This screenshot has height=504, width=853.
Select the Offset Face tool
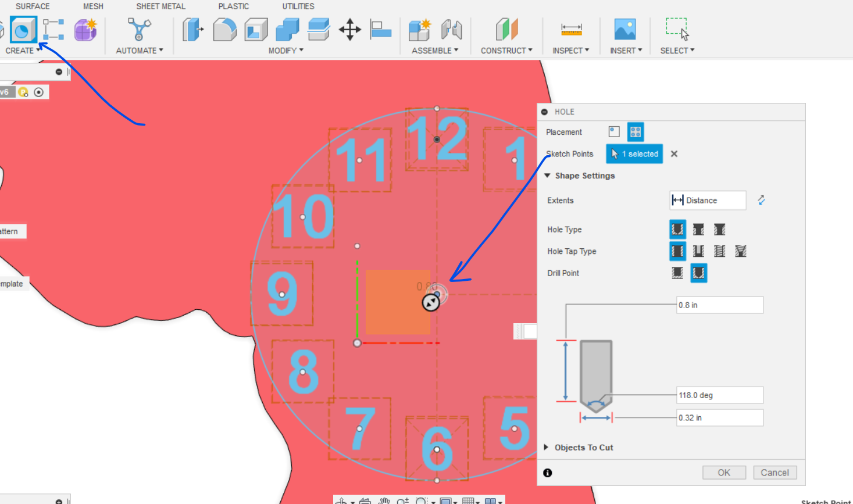pyautogui.click(x=319, y=30)
